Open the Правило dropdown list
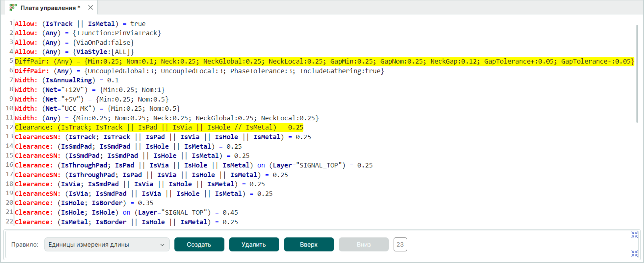The image size is (644, 263). click(107, 245)
